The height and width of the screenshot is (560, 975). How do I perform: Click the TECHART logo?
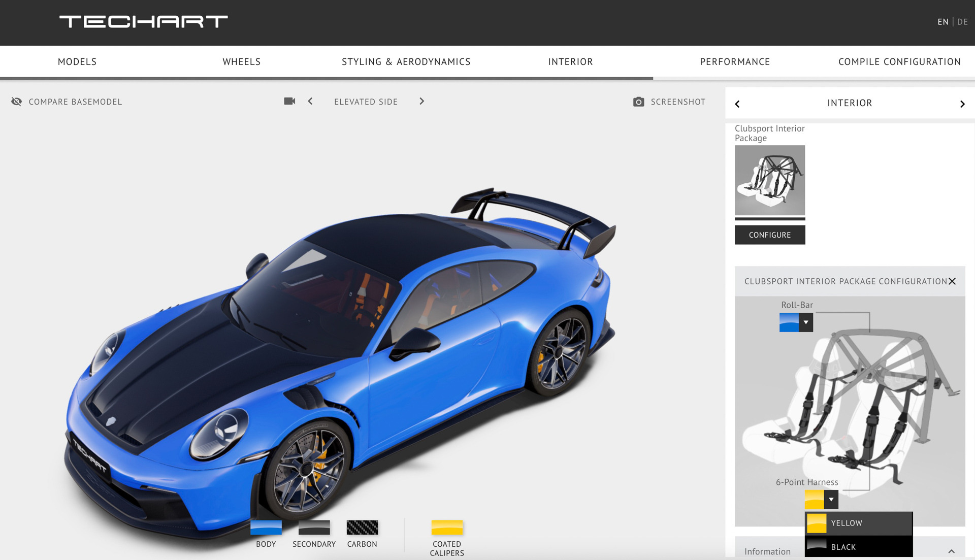[x=144, y=21]
